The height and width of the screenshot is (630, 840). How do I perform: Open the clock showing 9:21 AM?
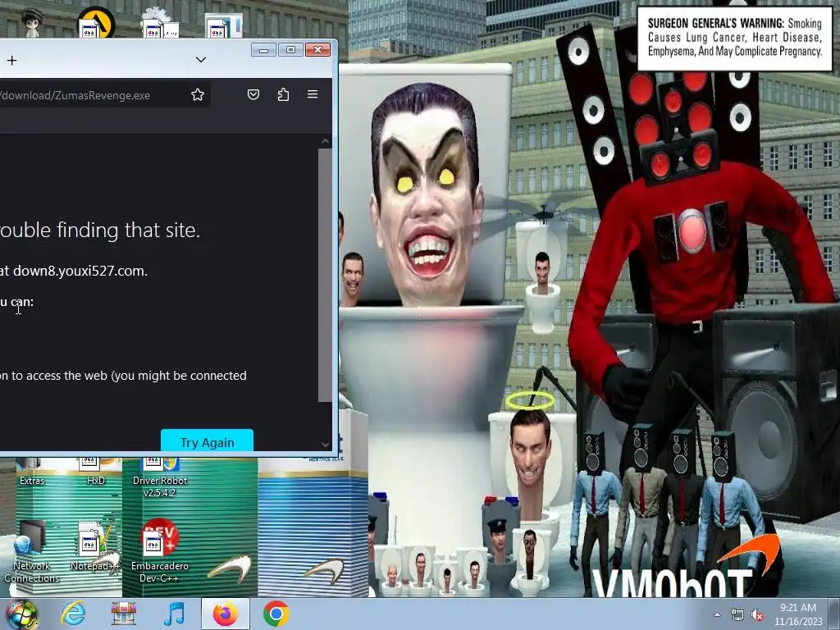click(798, 614)
